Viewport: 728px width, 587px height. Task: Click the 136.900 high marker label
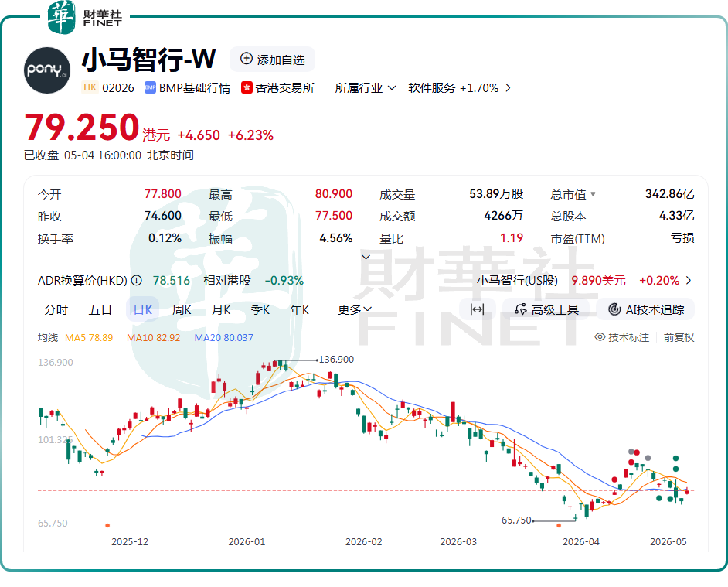[336, 360]
